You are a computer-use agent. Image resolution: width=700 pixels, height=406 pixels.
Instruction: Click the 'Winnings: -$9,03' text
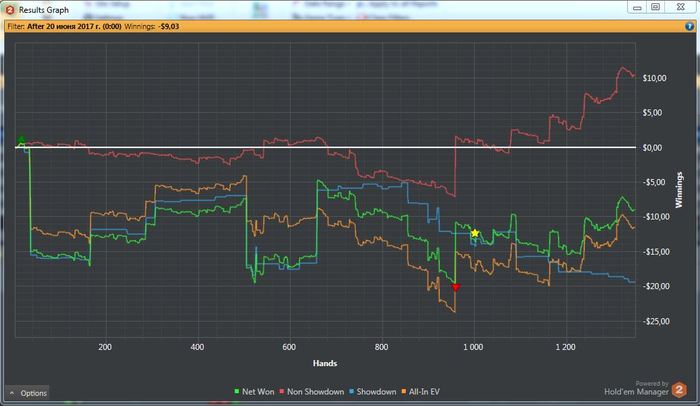point(152,26)
